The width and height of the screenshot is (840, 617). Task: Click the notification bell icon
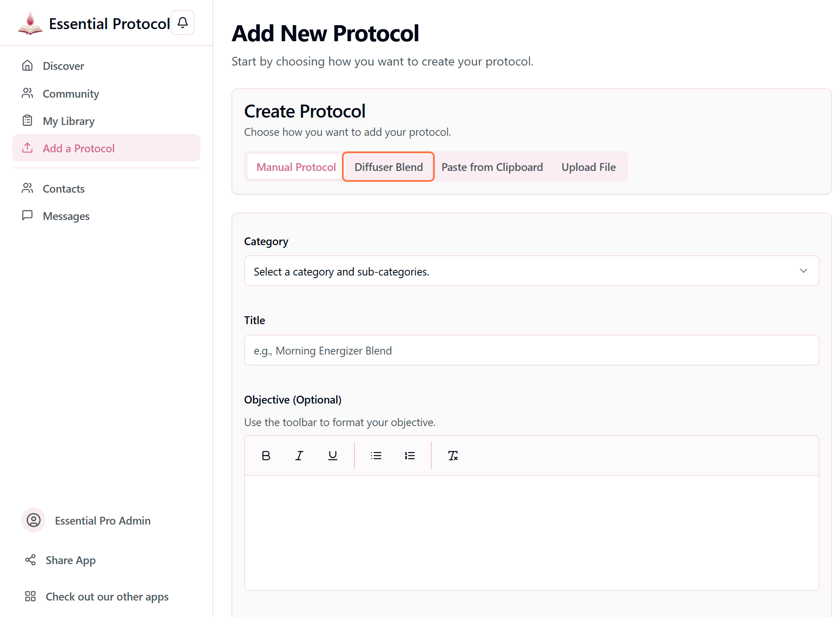click(183, 23)
